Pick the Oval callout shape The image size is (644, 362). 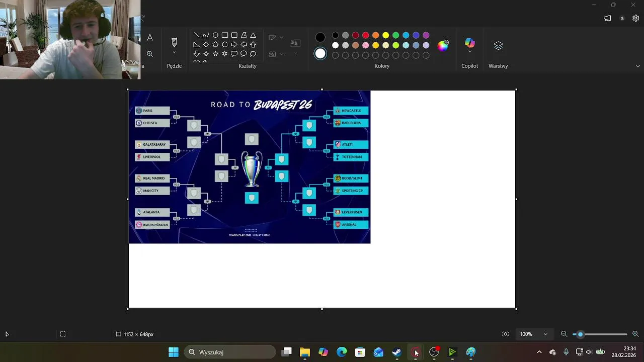pos(244,54)
